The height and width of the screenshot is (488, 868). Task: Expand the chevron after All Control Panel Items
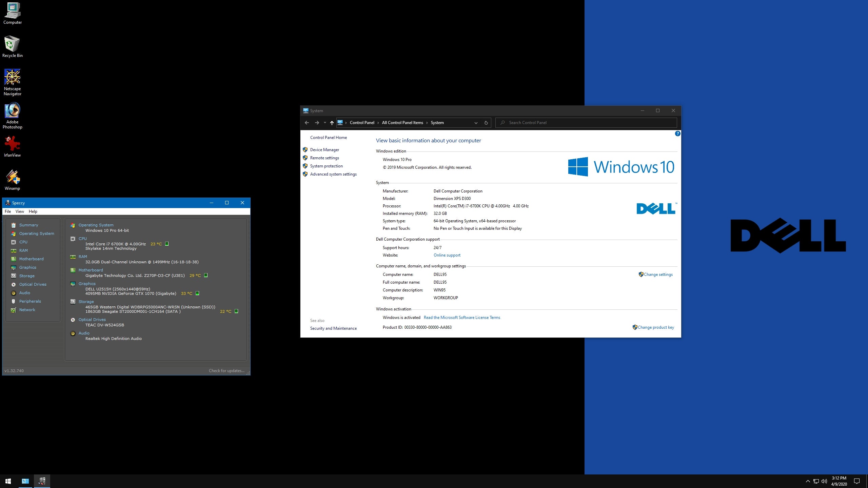[x=427, y=123]
